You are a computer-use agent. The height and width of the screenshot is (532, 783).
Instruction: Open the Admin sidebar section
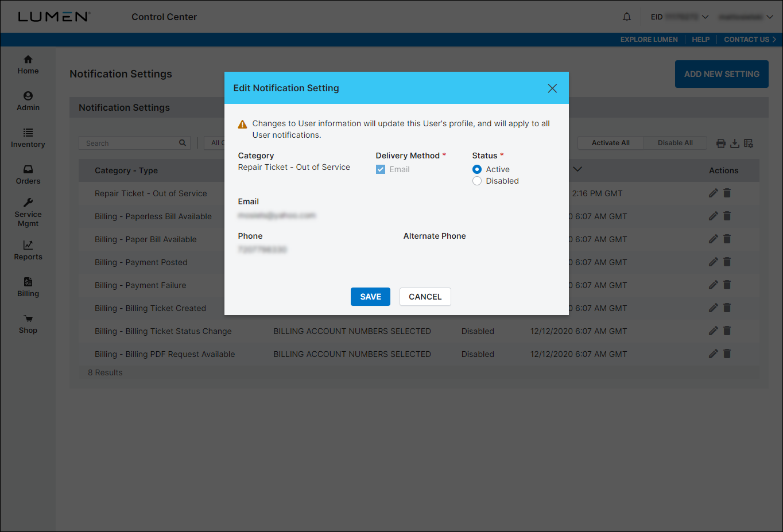click(x=28, y=102)
